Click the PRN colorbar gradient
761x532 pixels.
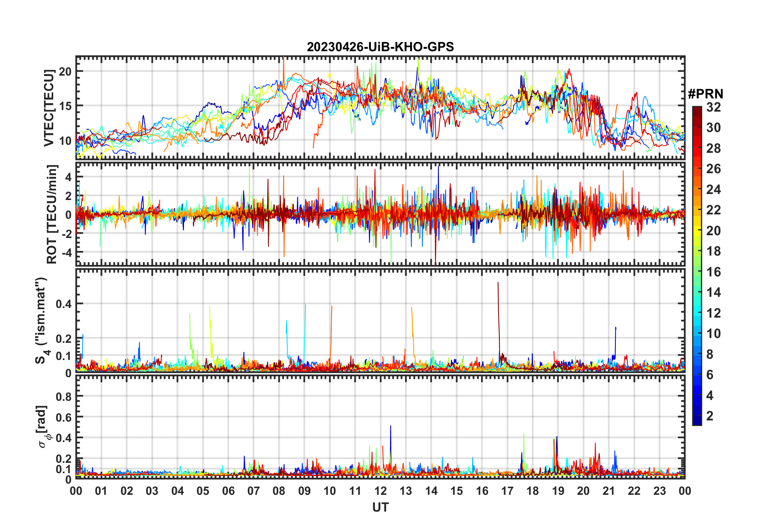point(697,266)
